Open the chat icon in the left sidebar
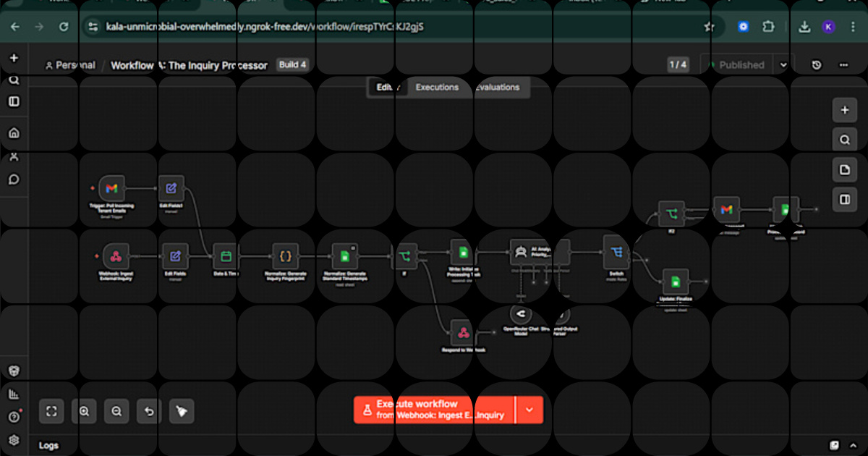868x456 pixels. 14,180
